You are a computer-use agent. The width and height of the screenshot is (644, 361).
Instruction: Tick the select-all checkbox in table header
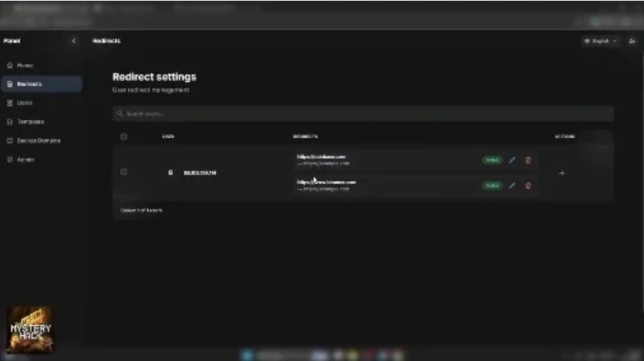pyautogui.click(x=123, y=136)
